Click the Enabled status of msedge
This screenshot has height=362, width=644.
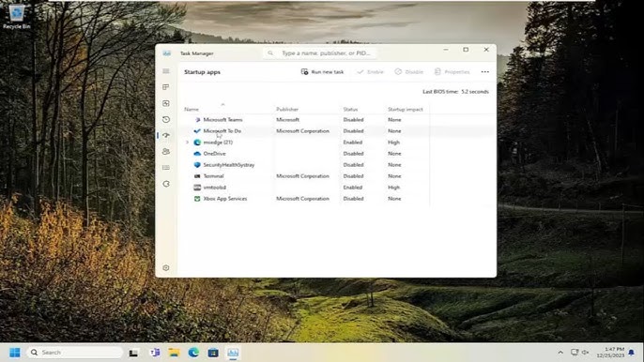pos(353,143)
